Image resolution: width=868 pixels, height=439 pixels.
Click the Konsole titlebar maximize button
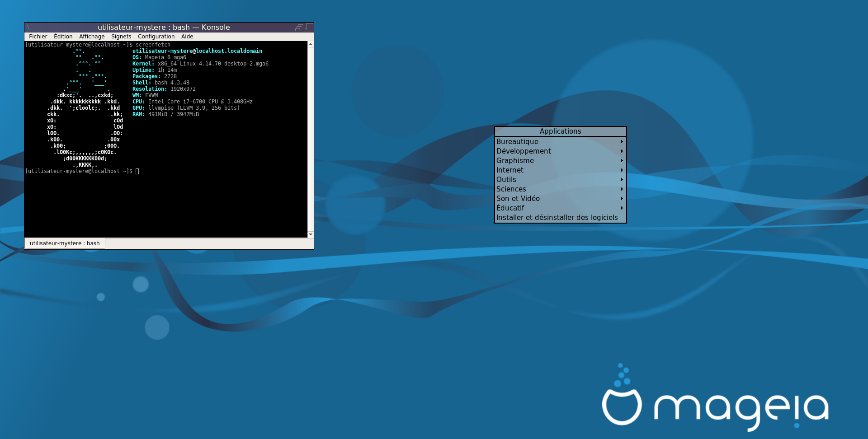(309, 28)
